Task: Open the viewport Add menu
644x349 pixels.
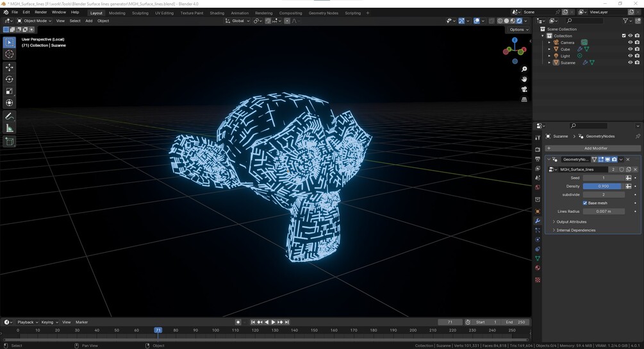Action: coord(88,21)
